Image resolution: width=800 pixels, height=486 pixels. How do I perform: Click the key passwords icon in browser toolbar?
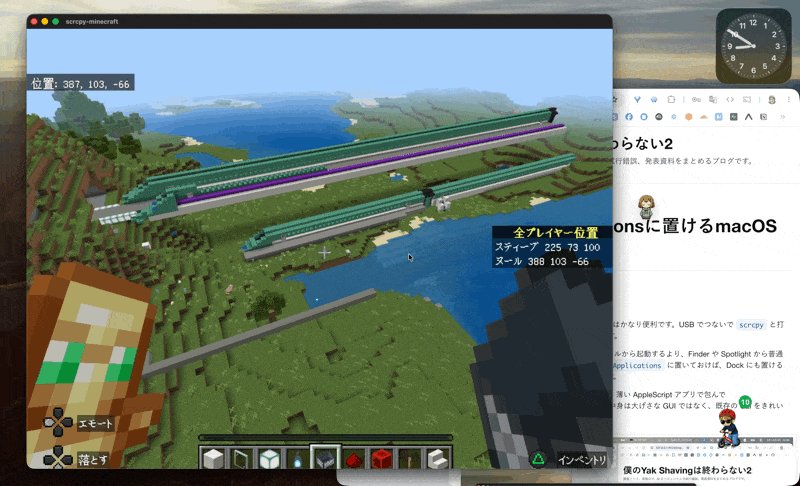696,99
